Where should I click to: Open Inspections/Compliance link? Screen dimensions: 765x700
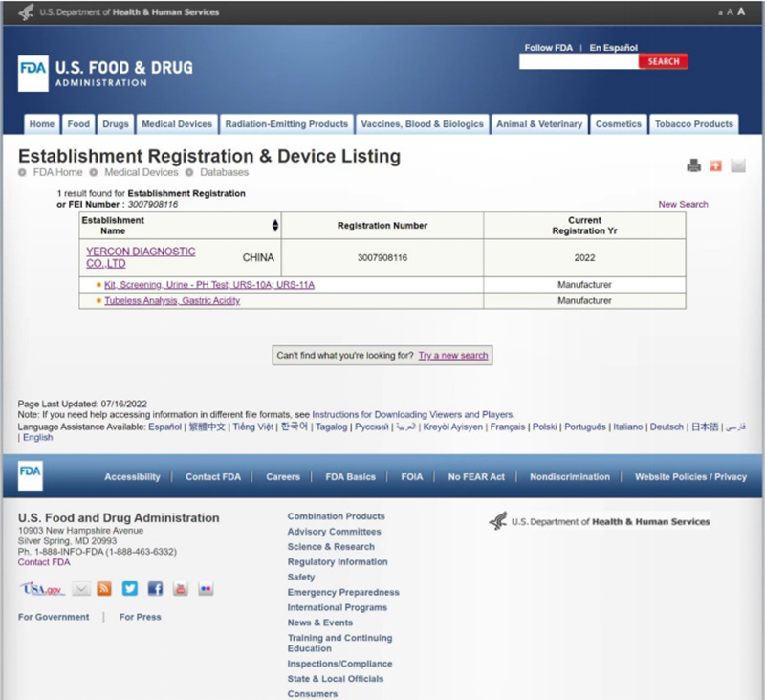coord(339,664)
